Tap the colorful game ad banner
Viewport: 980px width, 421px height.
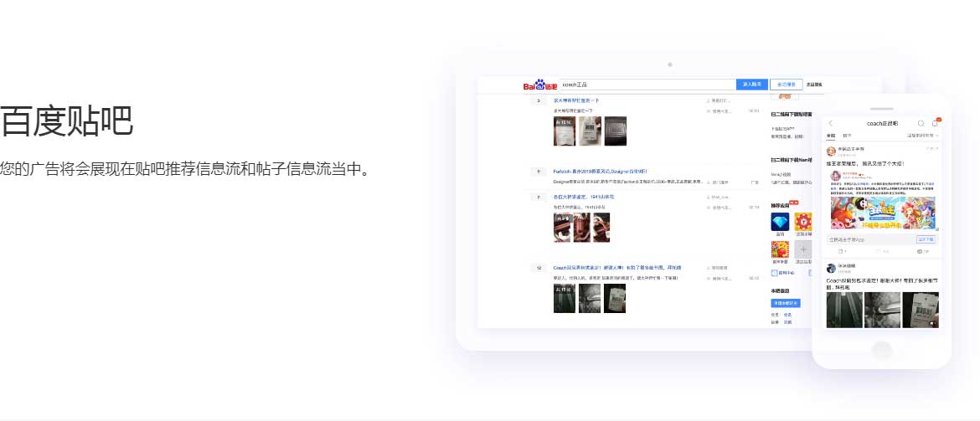(883, 213)
